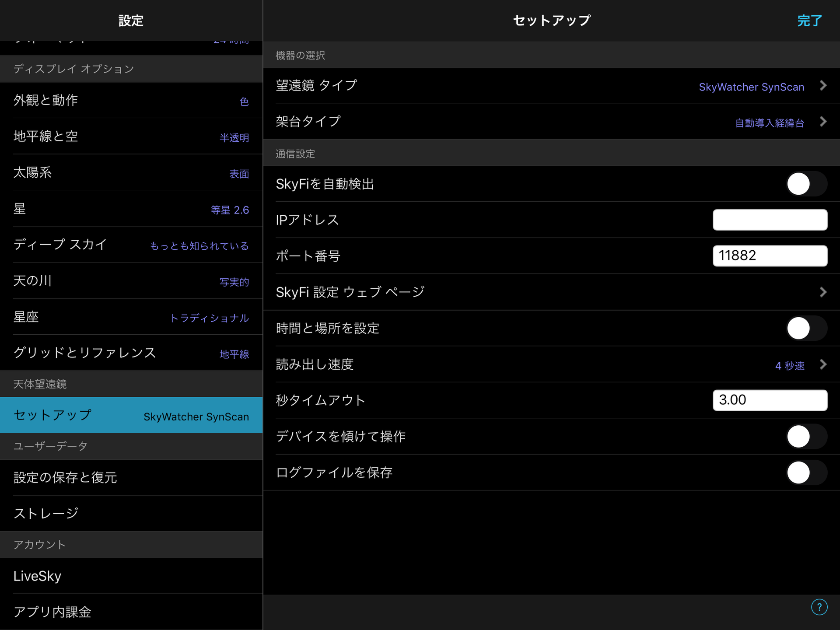
Task: Open ディープ スカイ settings row
Action: point(131,245)
